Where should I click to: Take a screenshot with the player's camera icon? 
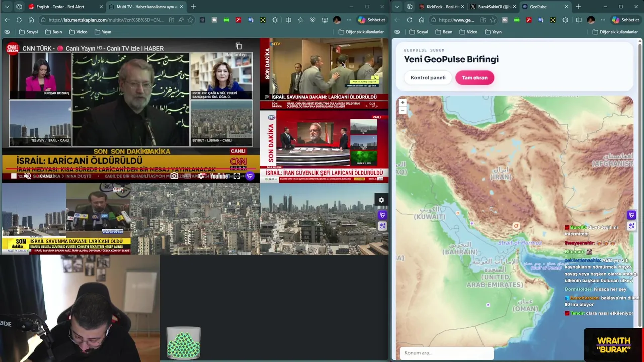click(x=174, y=176)
